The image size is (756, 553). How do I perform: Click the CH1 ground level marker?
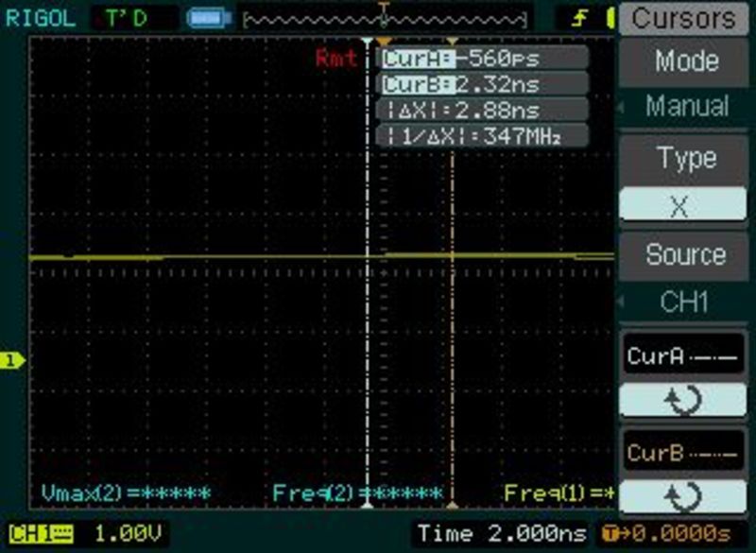(12, 360)
